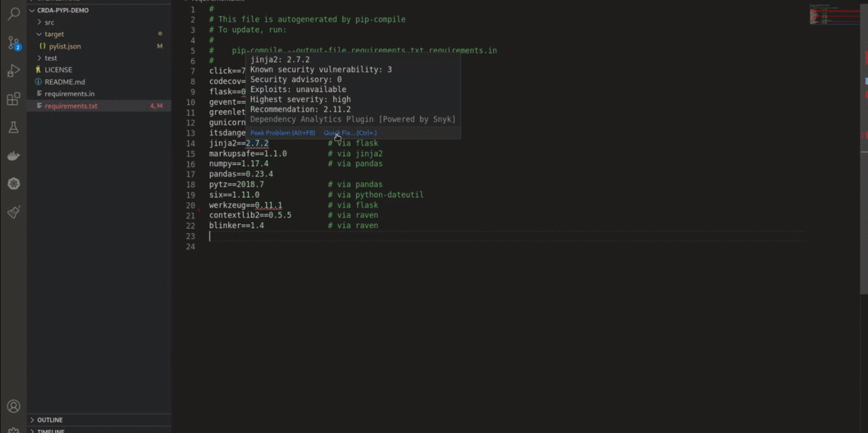This screenshot has width=868, height=433.
Task: Open the Kubernetes view
Action: pos(13,184)
